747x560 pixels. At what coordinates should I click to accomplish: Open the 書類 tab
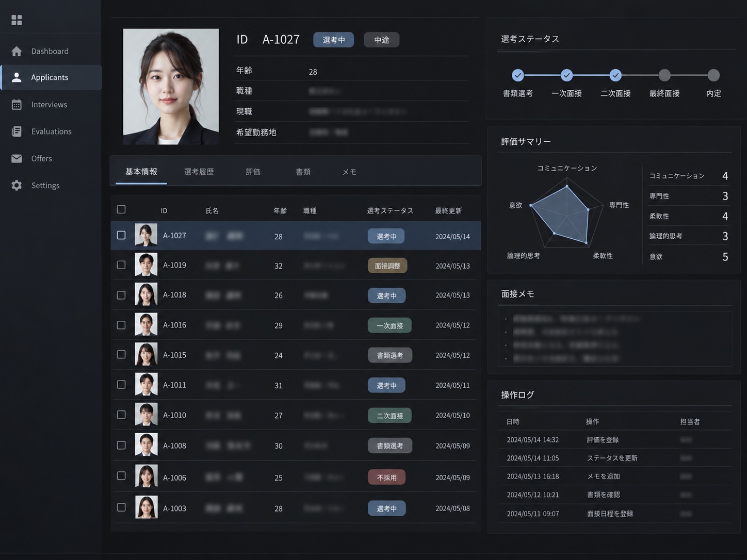pyautogui.click(x=303, y=172)
